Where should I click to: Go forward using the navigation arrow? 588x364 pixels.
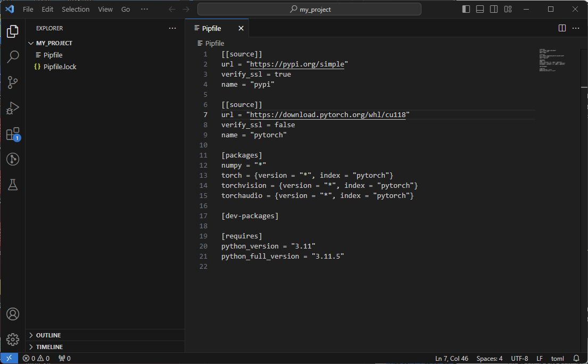(x=186, y=10)
